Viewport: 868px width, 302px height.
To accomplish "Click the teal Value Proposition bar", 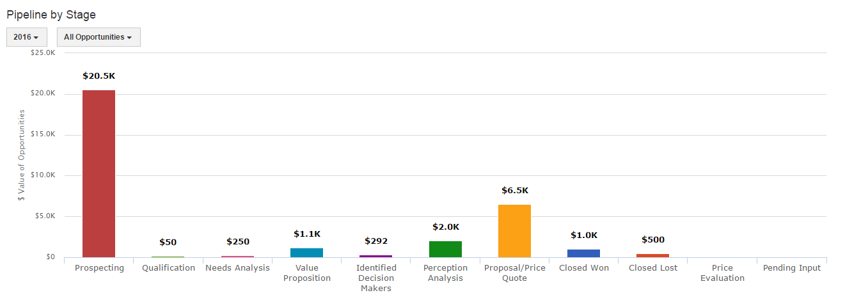I will tap(306, 253).
